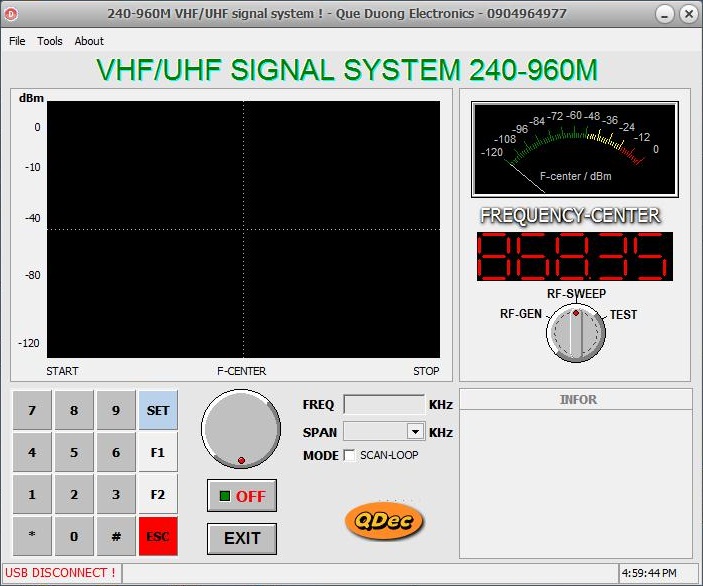
Task: Click the F-center dBm analog meter
Action: point(575,149)
